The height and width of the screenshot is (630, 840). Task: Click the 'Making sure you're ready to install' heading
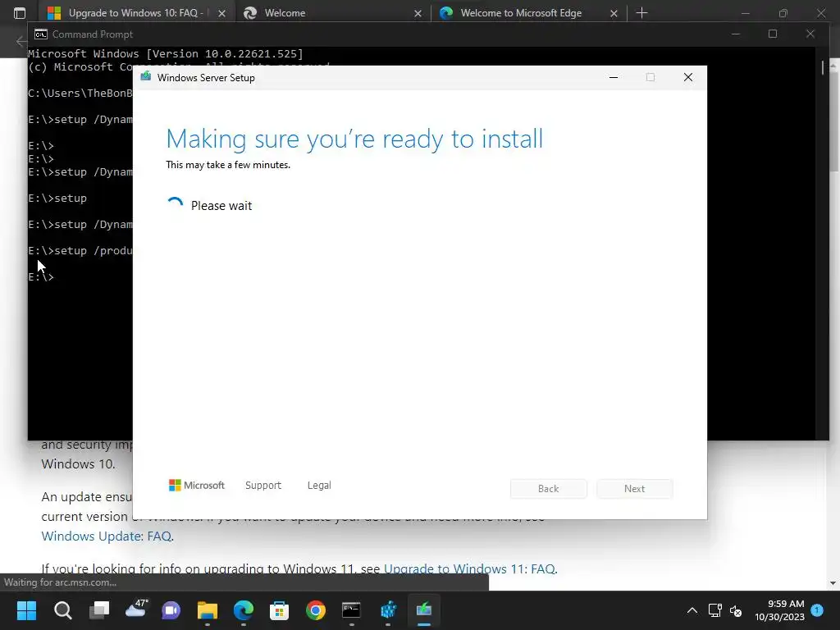pos(354,139)
